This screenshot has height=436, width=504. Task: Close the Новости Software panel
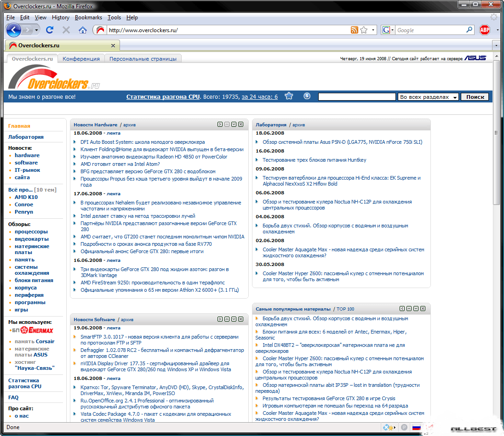point(241,319)
